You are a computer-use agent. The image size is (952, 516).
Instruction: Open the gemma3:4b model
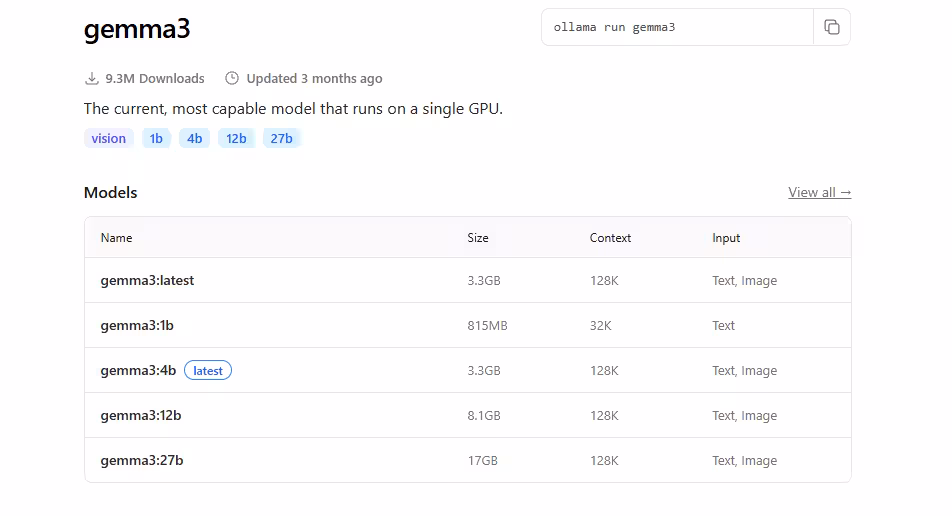pyautogui.click(x=138, y=370)
